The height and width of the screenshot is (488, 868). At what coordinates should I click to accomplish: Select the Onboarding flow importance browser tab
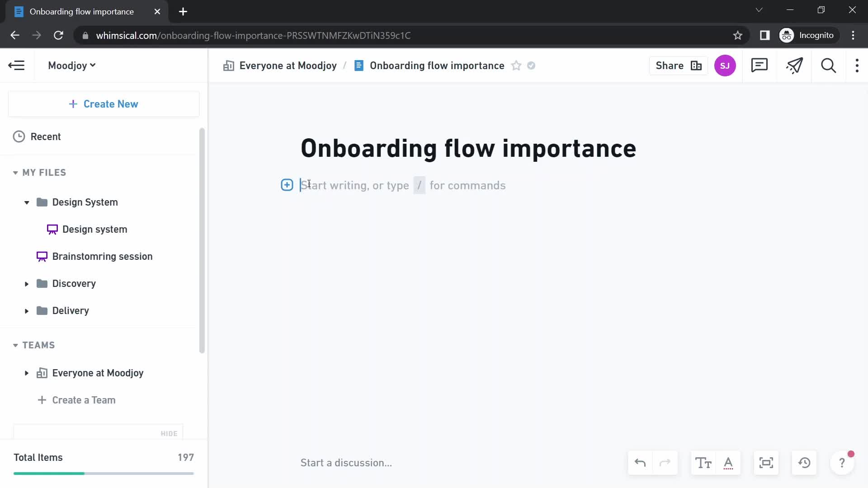coord(87,12)
